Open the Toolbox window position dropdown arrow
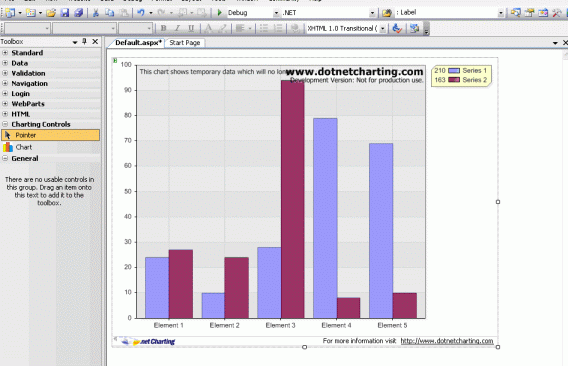Screen dimensions: 568x366 point(75,42)
